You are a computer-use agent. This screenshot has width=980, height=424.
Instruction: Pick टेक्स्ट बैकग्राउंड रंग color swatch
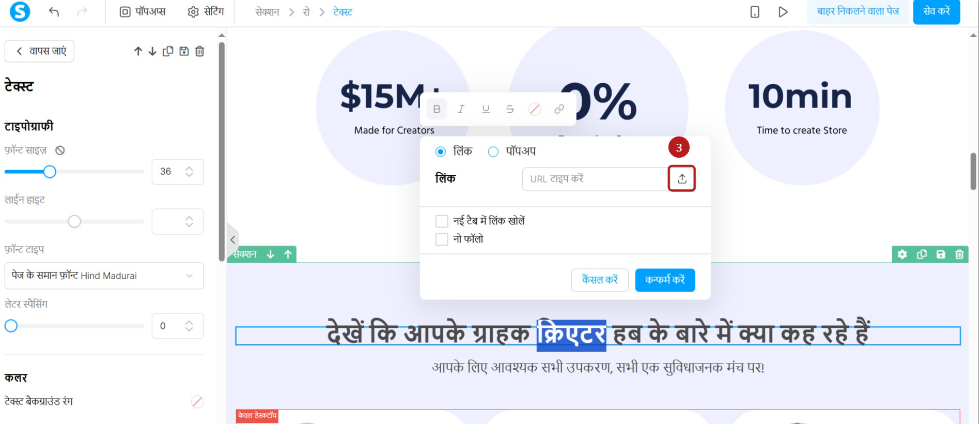[x=197, y=402]
